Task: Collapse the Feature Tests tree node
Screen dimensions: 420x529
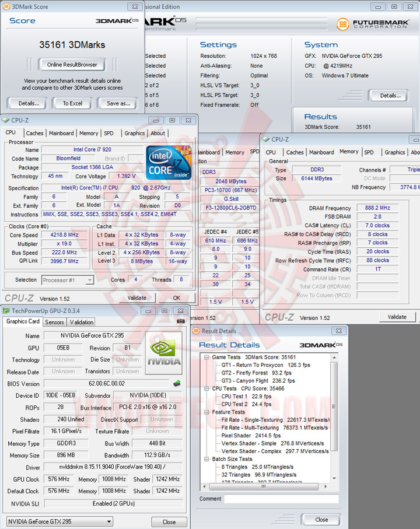Action: pos(206,412)
